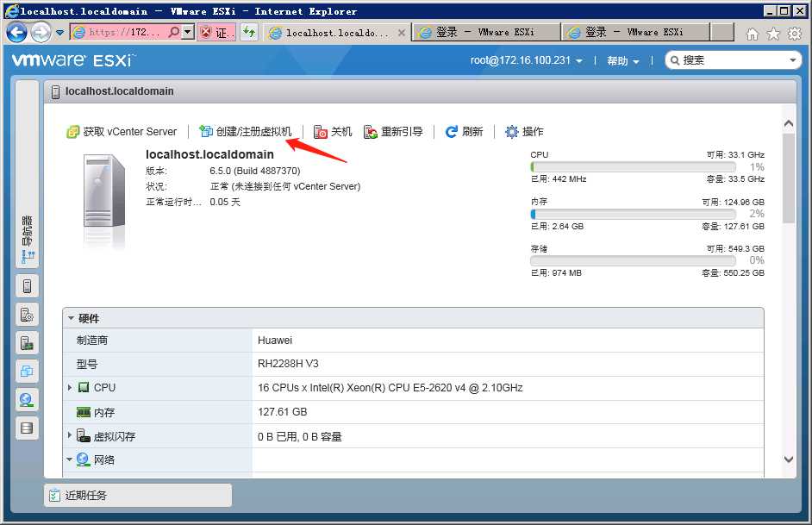Click the 重新引导 reboot button
812x525 pixels.
(x=393, y=132)
